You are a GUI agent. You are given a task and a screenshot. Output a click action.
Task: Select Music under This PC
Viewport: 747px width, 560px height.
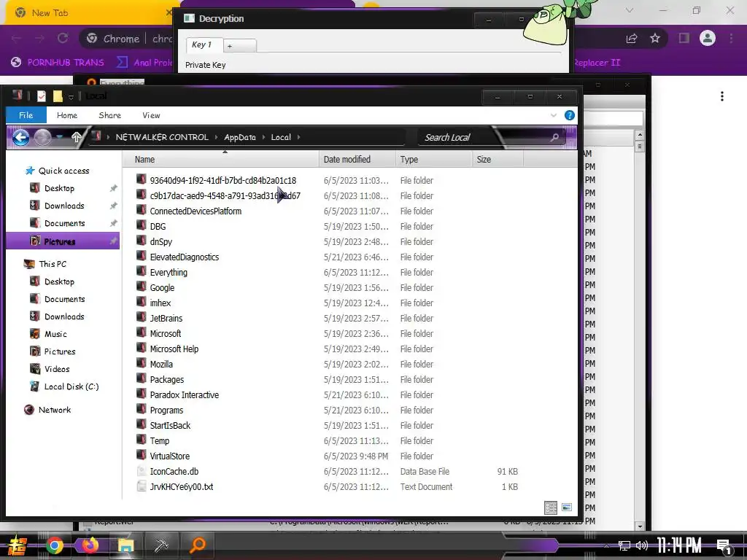coord(55,334)
